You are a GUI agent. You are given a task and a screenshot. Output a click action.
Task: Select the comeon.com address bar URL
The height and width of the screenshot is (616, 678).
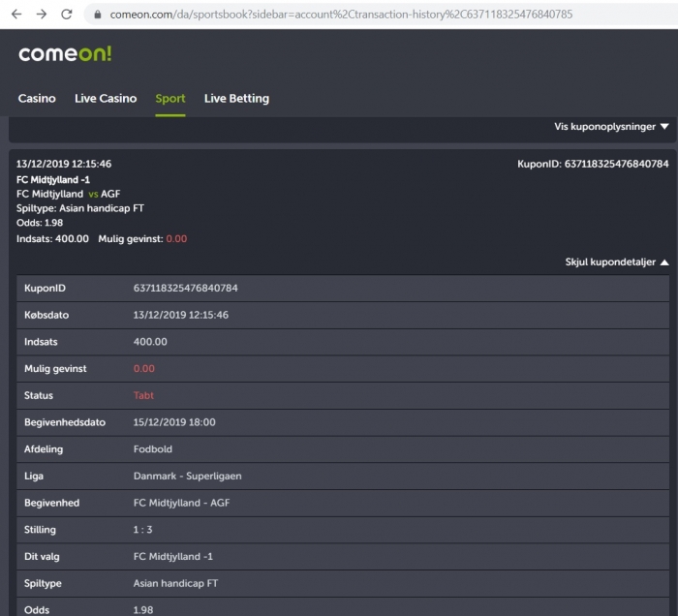coord(341,15)
